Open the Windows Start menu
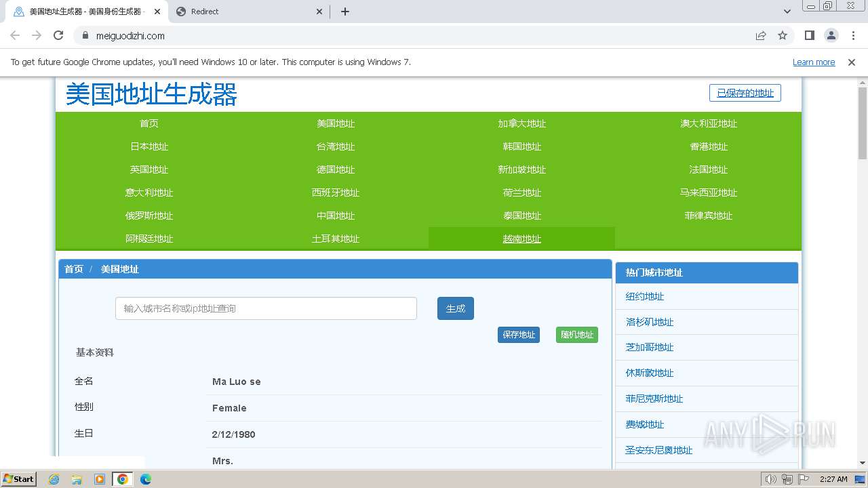The width and height of the screenshot is (868, 488). (19, 479)
